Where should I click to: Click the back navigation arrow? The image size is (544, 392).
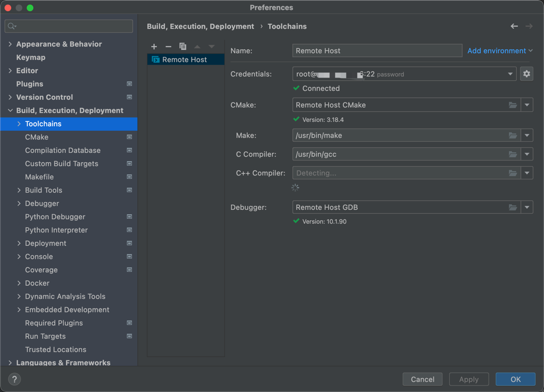click(x=514, y=26)
